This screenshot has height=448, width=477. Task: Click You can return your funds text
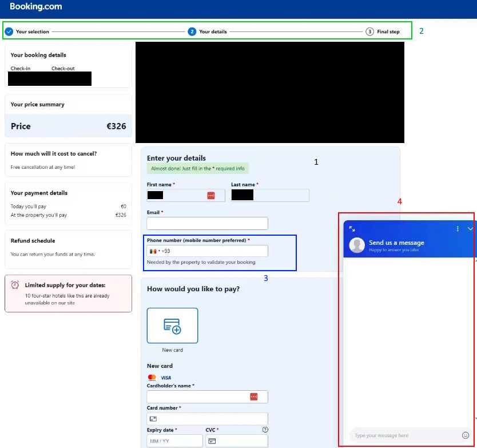(x=53, y=254)
